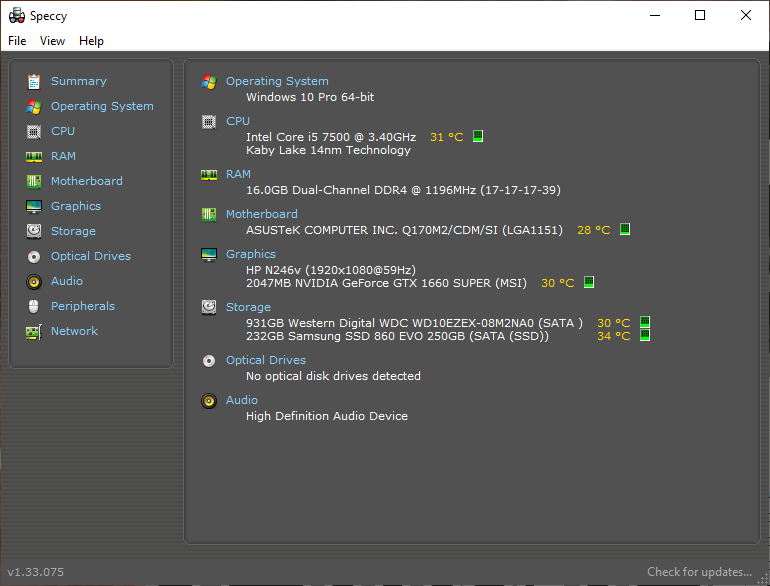Viewport: 770px width, 586px height.
Task: Click the green temperature indicator beside motherboard 28 °C
Action: pos(625,229)
